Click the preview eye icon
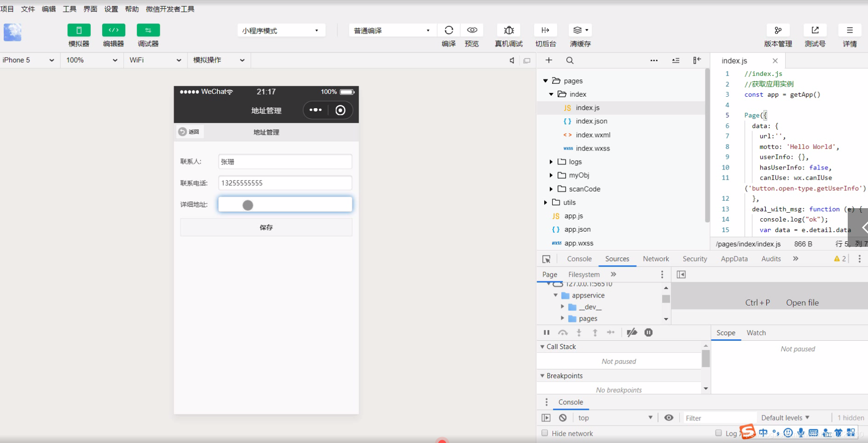This screenshot has width=868, height=443. pyautogui.click(x=472, y=30)
